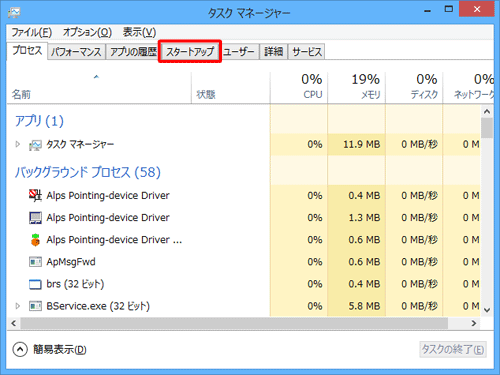Click the 11.9 MB memory value

pos(362,144)
